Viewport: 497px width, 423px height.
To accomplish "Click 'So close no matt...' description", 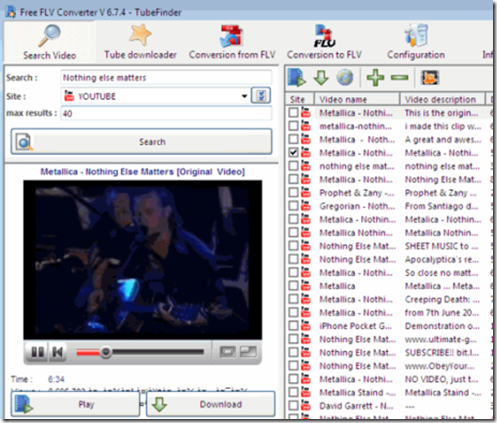I will (441, 273).
